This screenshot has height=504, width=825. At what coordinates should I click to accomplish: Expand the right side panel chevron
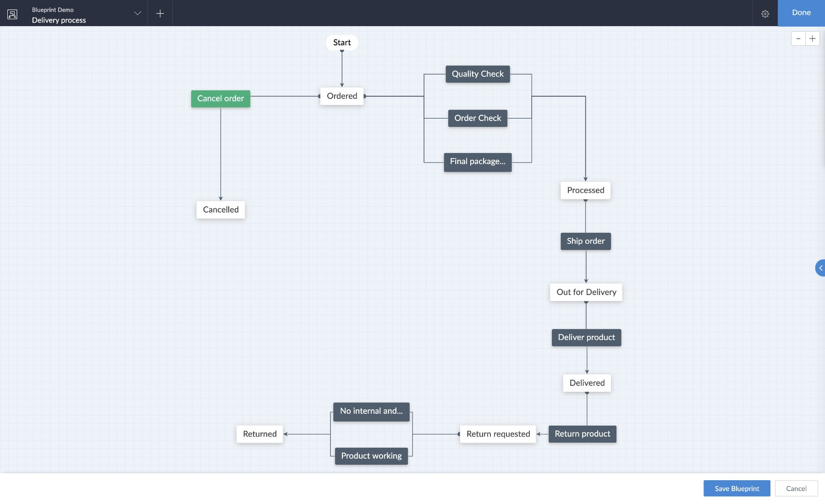[820, 268]
